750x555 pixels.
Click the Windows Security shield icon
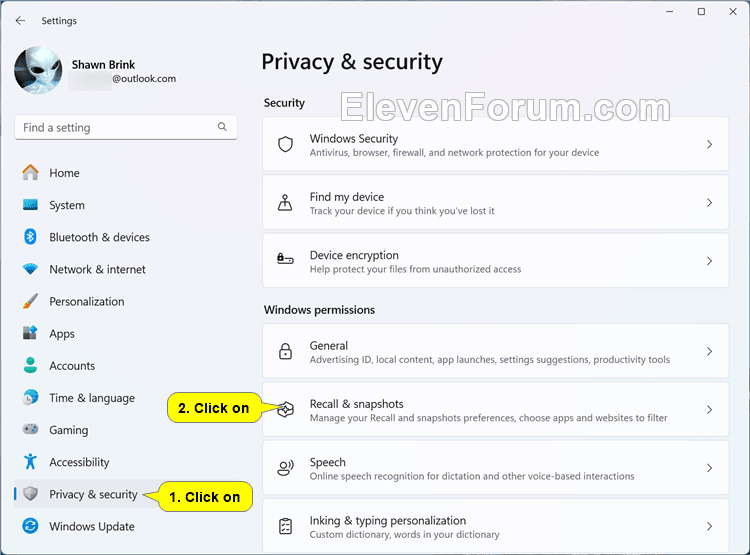[x=286, y=144]
